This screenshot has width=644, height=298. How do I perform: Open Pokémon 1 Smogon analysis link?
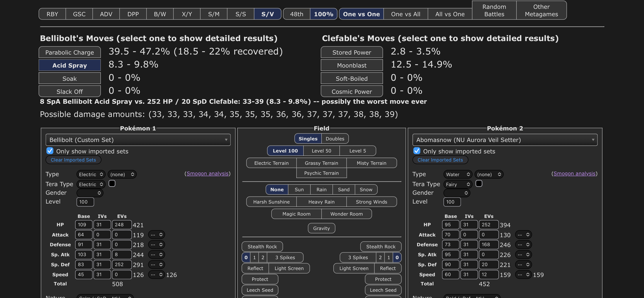(207, 173)
